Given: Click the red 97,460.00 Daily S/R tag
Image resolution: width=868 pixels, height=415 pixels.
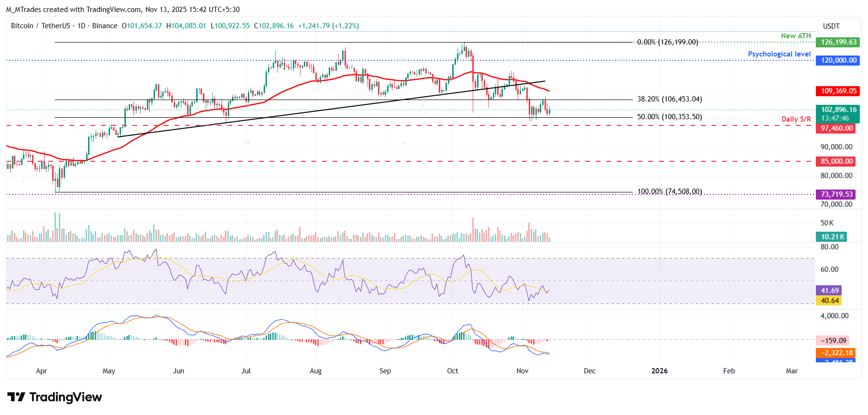Looking at the screenshot, I should point(837,128).
